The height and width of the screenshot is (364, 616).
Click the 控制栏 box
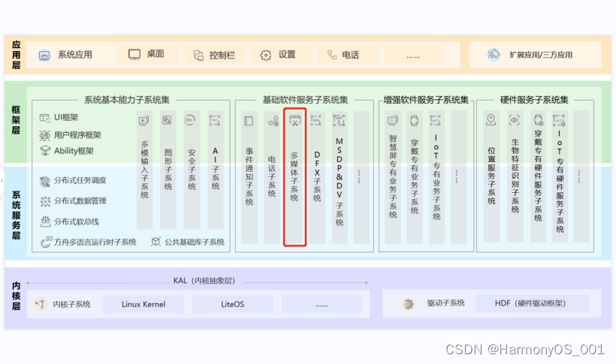coord(215,55)
